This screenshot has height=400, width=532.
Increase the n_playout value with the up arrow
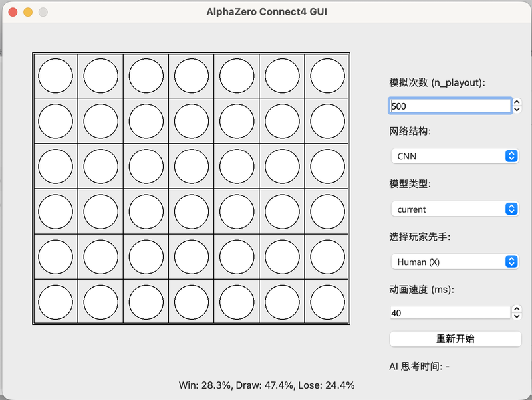pos(517,102)
